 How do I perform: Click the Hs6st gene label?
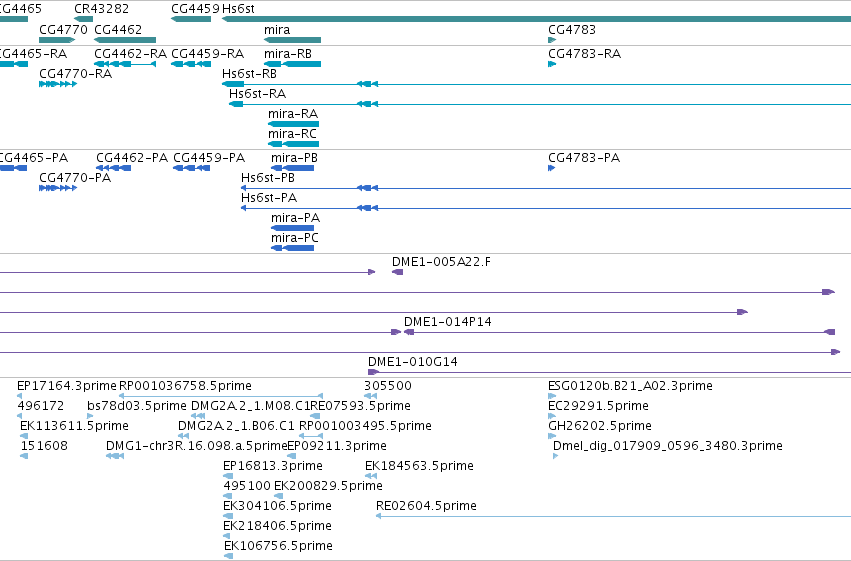click(x=238, y=9)
